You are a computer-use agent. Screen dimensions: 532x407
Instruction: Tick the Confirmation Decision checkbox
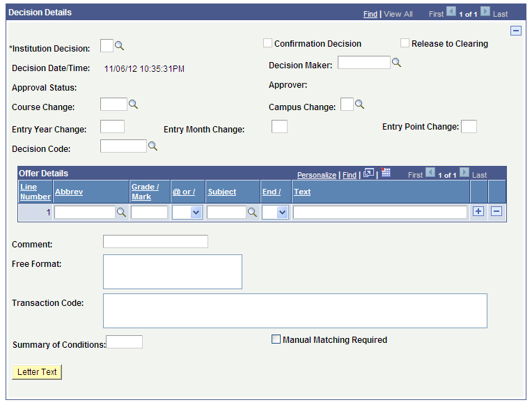pyautogui.click(x=267, y=43)
